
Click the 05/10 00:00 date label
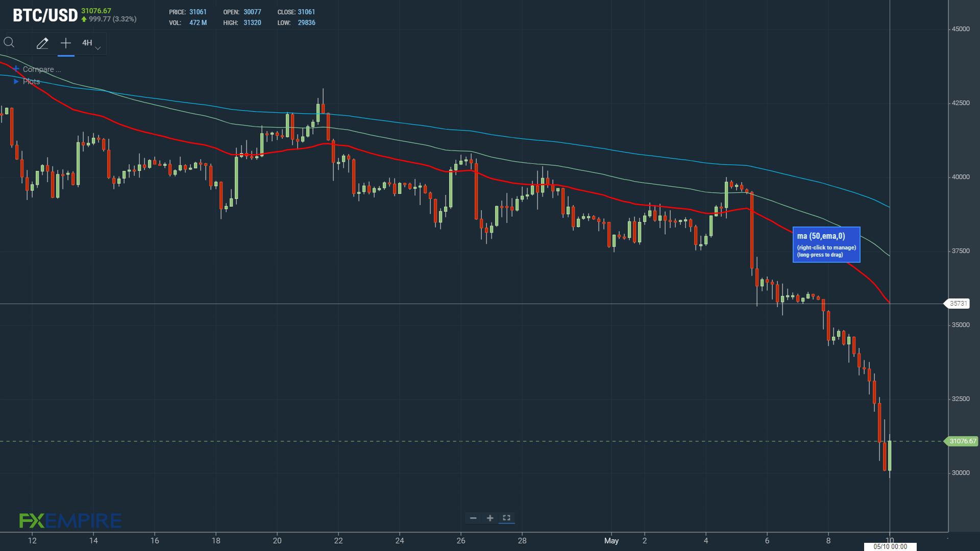(x=890, y=546)
